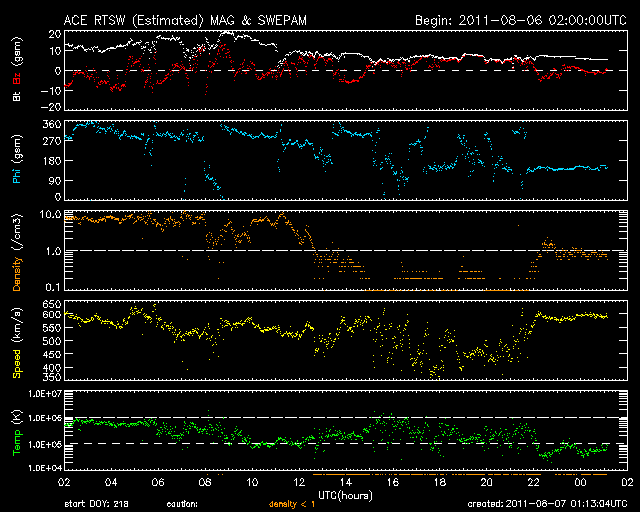The width and height of the screenshot is (640, 512).
Task: Click the orange 'Density' axis label
Action: click(17, 273)
